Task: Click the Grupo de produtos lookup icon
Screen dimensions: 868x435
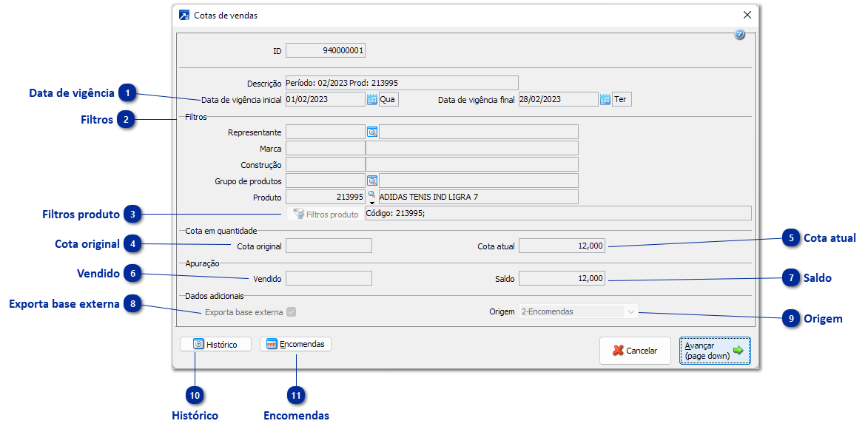Action: tap(371, 181)
